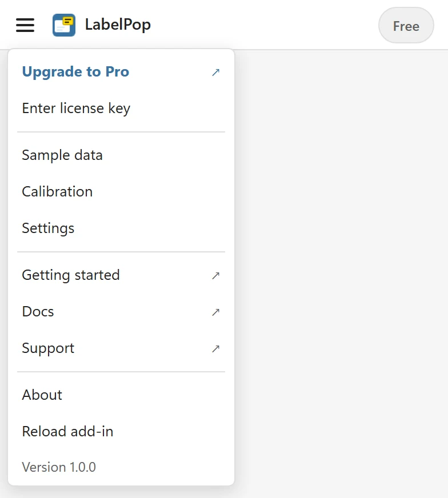Click the LabelPop logo icon
Image resolution: width=448 pixels, height=498 pixels.
[64, 25]
